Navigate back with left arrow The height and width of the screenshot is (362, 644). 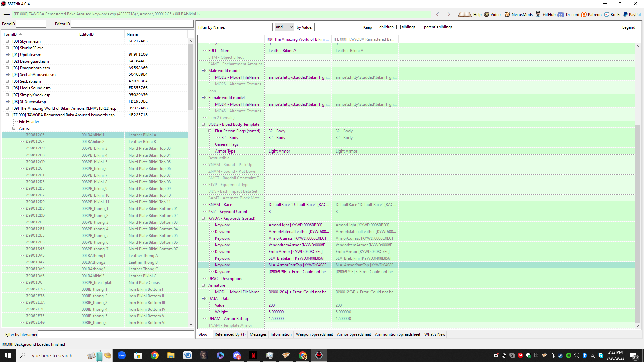437,14
